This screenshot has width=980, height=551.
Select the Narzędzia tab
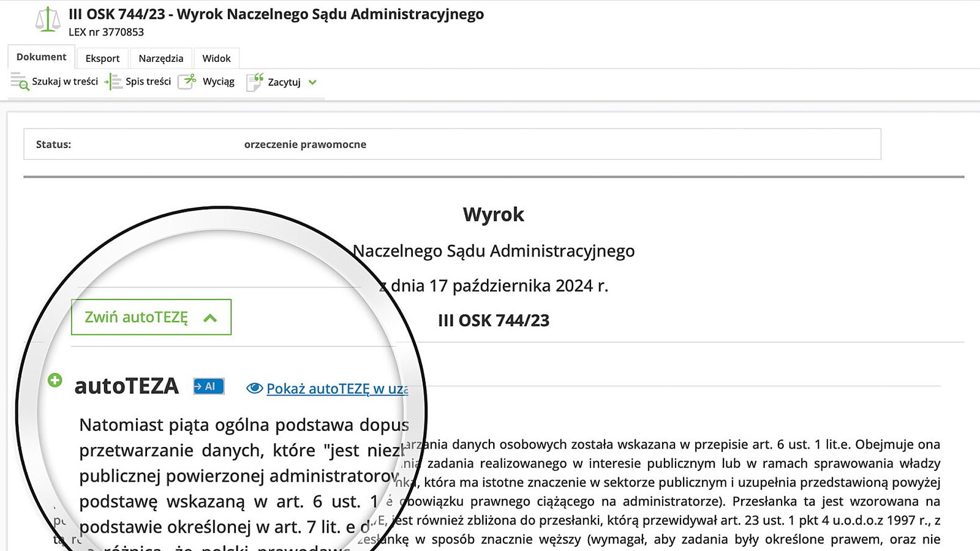(160, 58)
